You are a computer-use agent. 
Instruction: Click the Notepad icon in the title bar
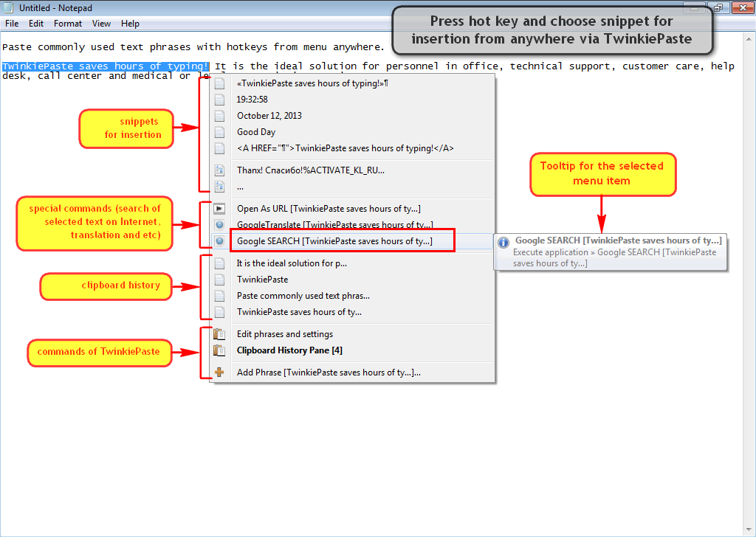[x=8, y=7]
